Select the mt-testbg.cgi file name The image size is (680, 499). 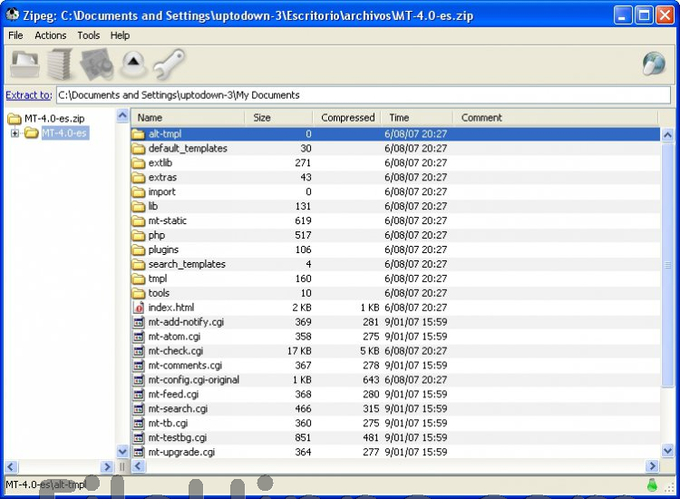point(177,438)
